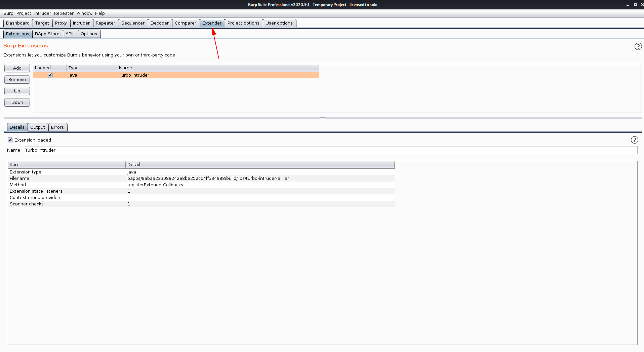
Task: Minimize the Burp Suite window
Action: coord(628,5)
